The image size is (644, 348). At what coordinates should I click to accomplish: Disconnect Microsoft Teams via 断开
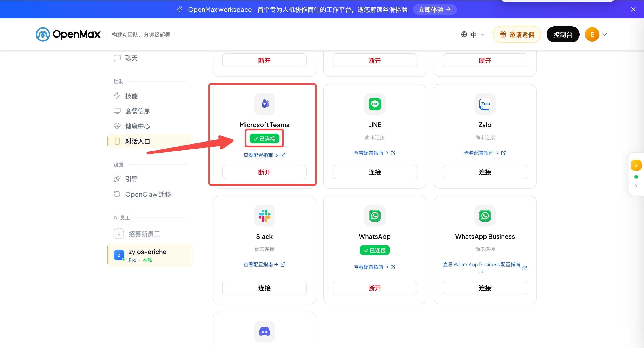pyautogui.click(x=264, y=172)
